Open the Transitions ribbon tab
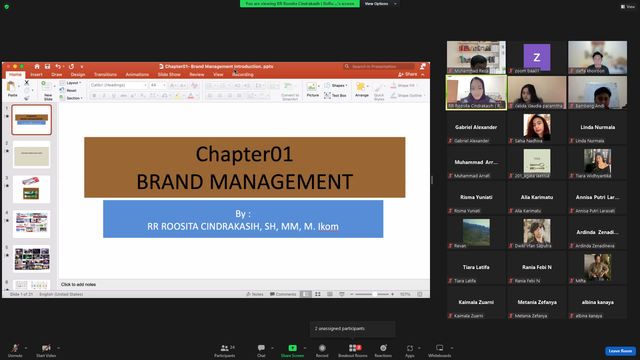640x360 pixels. coord(105,75)
